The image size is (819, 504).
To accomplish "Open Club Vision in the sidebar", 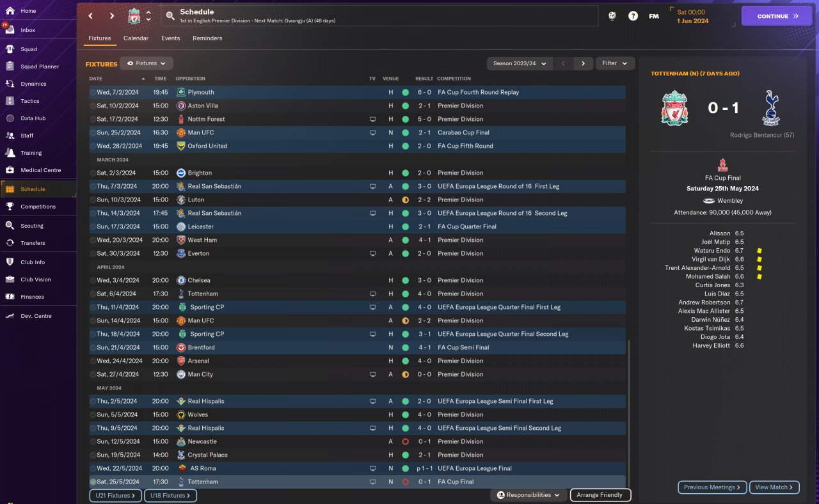I will pyautogui.click(x=36, y=280).
